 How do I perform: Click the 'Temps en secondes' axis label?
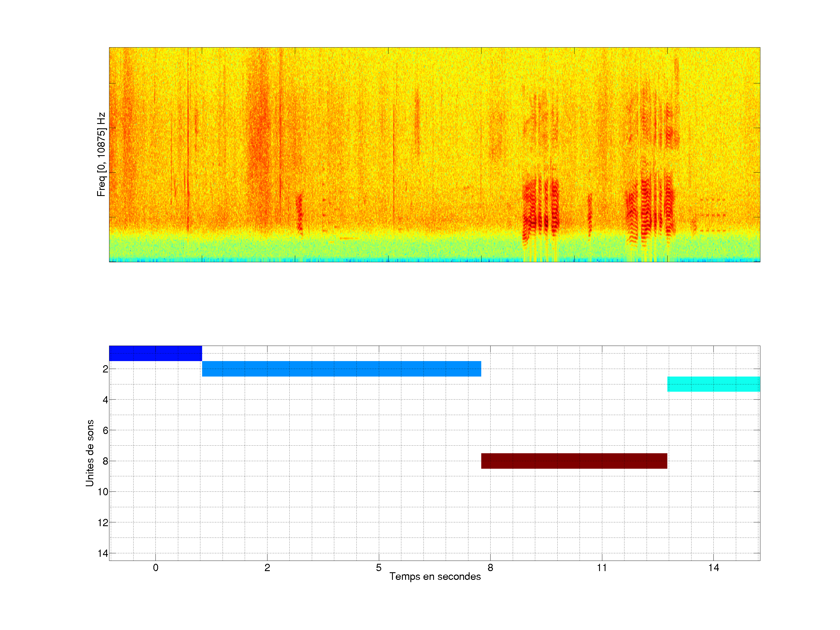tap(435, 576)
